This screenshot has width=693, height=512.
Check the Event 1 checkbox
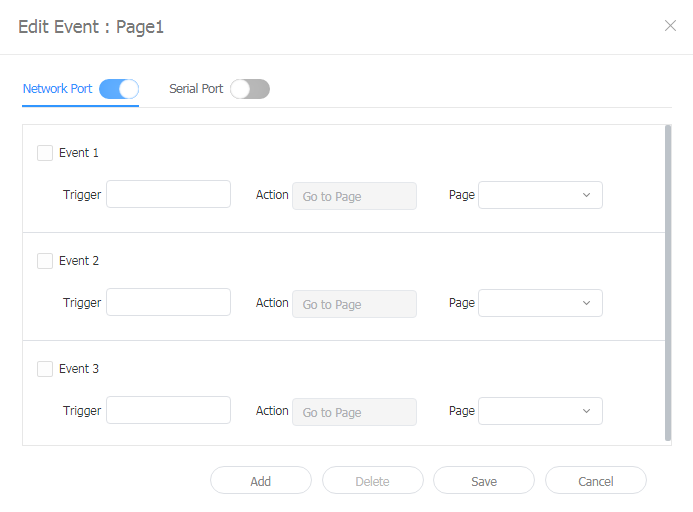click(x=45, y=153)
